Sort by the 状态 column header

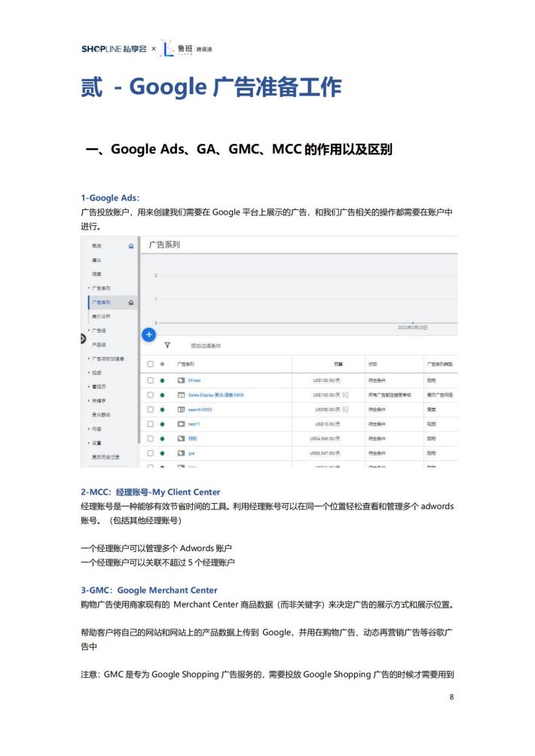[373, 364]
